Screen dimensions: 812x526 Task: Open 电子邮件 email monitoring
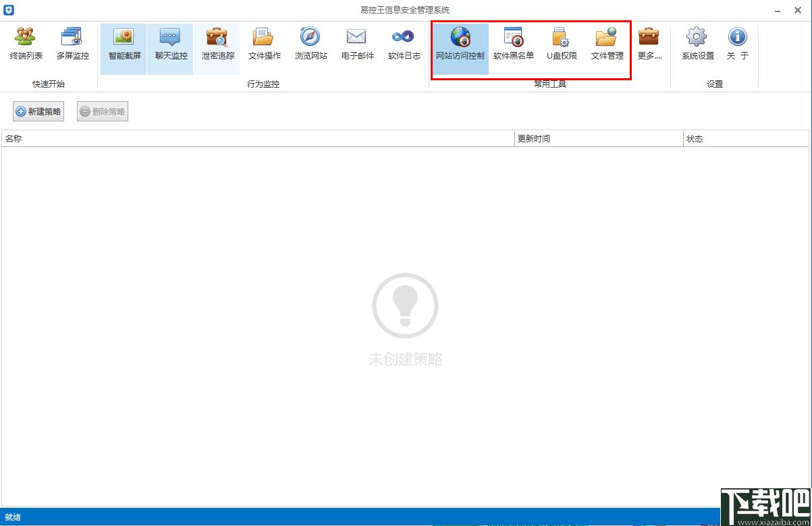click(357, 45)
